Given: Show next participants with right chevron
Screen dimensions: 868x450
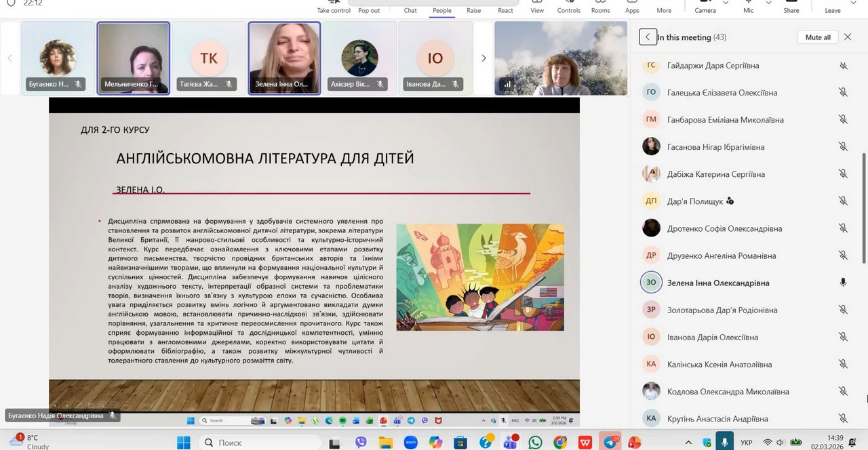Looking at the screenshot, I should [x=484, y=58].
